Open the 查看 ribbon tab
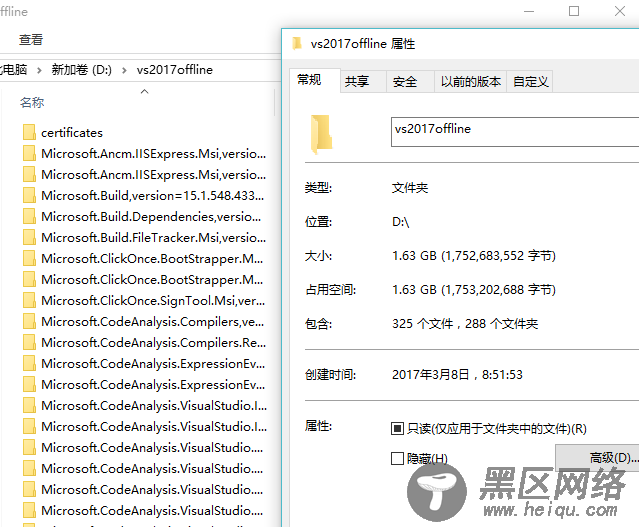 point(31,40)
